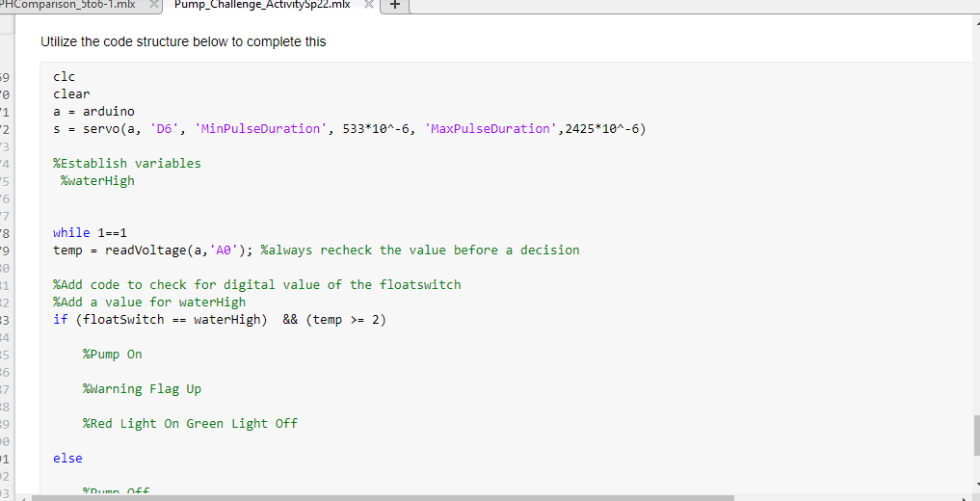Click the 'MaxPulseDuration' string
The image size is (980, 501).
pyautogui.click(x=490, y=129)
